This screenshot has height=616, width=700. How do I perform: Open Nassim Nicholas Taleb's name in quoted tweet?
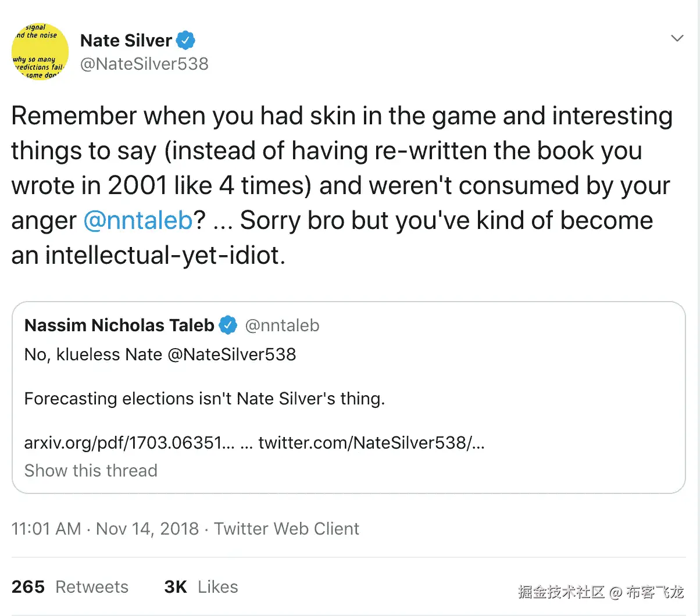click(x=119, y=325)
